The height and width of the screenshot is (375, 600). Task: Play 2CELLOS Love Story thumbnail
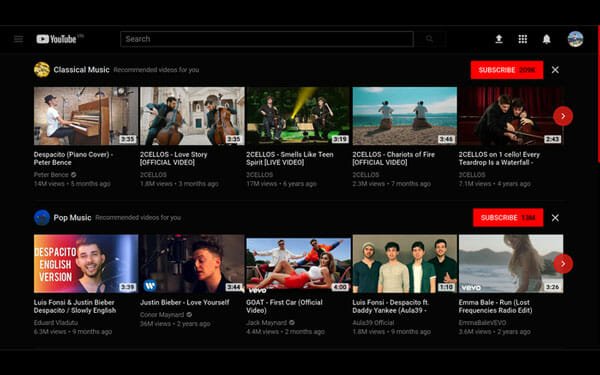(192, 116)
